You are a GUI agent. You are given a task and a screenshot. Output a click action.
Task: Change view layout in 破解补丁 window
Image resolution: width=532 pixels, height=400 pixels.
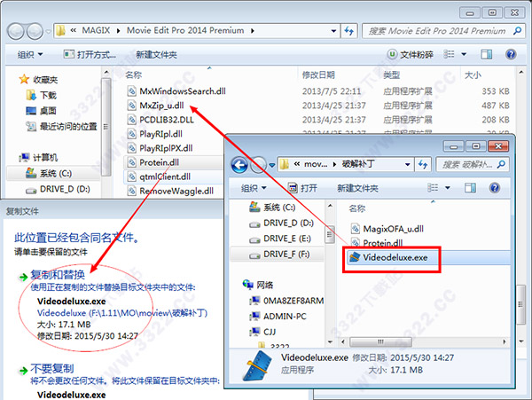point(433,188)
